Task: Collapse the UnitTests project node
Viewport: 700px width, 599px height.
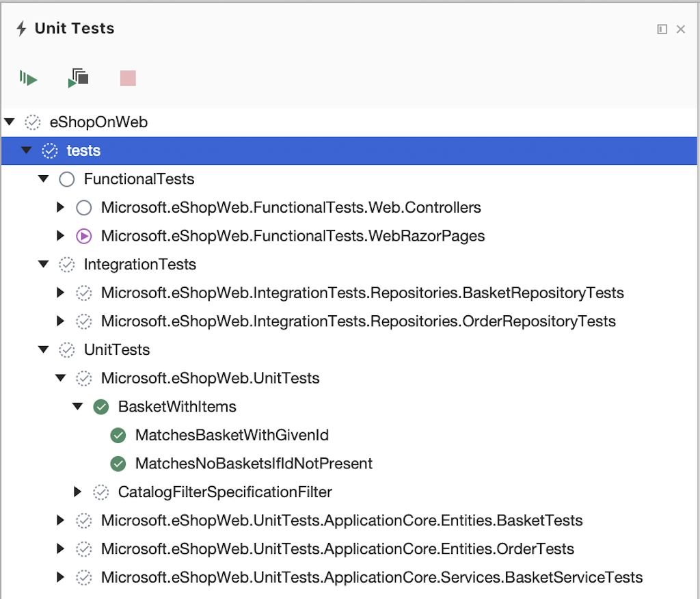Action: (43, 349)
